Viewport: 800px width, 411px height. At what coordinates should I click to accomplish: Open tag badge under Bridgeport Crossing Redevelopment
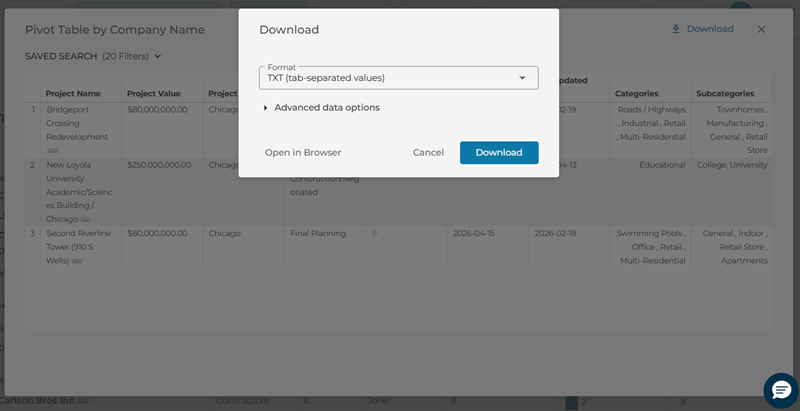tap(53, 150)
